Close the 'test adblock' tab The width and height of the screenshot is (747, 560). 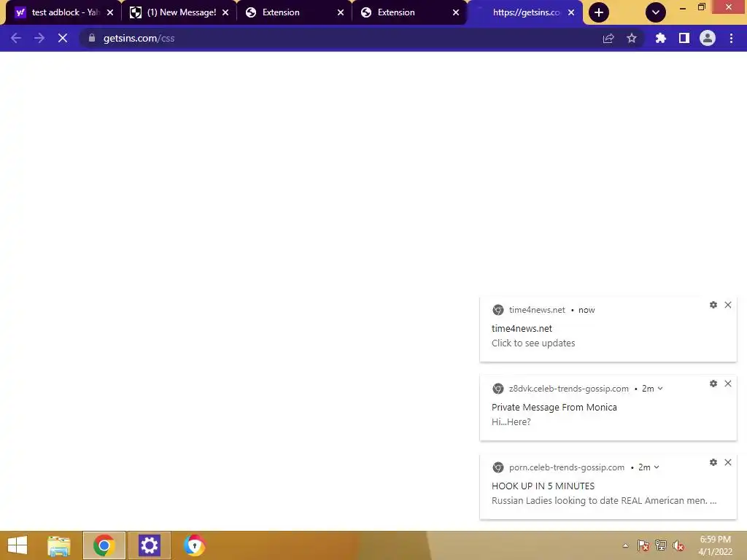(x=110, y=12)
